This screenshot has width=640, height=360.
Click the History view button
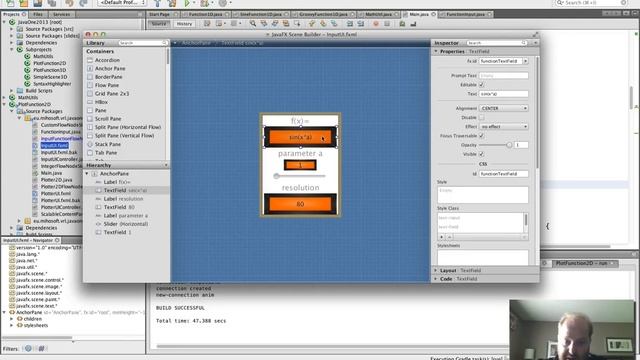coord(184,24)
